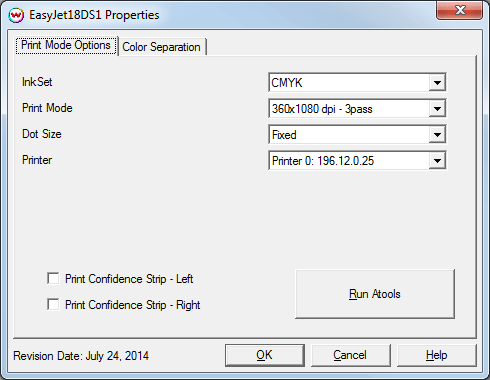The image size is (490, 380).
Task: Enable Print Confidence Strip - Left checkbox
Action: point(53,278)
